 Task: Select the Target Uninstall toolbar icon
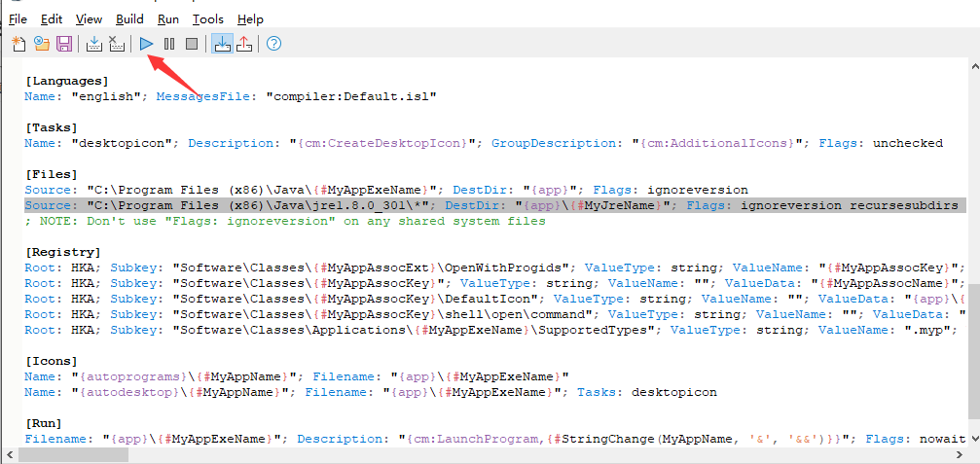244,44
